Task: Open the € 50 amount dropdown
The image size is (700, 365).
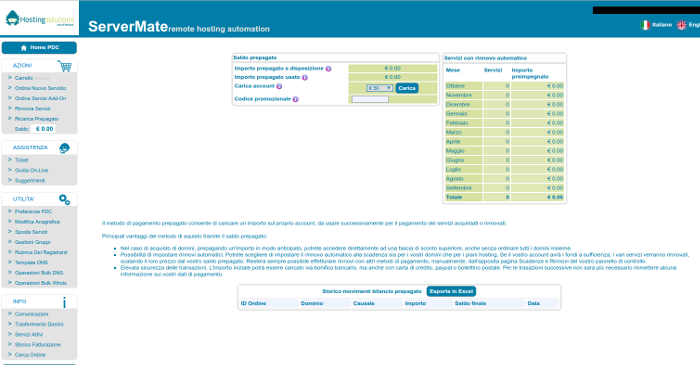Action: [379, 88]
